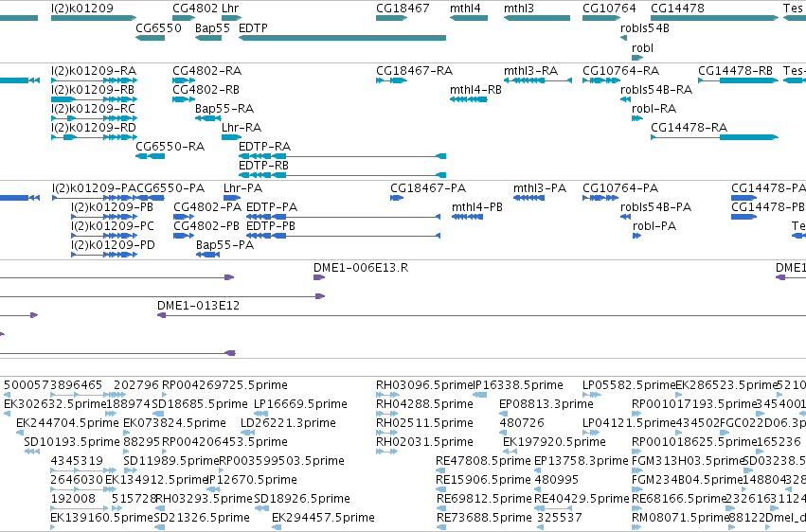Viewport: 806px width, 532px height.
Task: Select the robls54B-RA transcript label
Action: (656, 89)
